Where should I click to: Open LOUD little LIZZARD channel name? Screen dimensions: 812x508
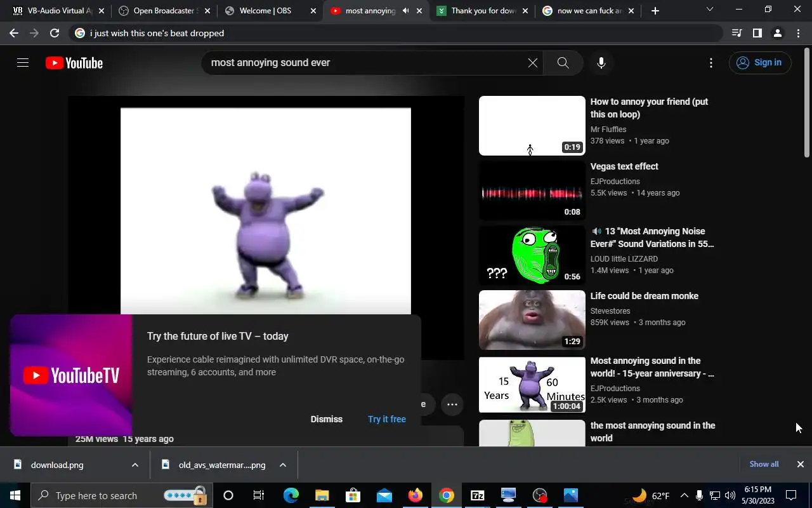624,259
